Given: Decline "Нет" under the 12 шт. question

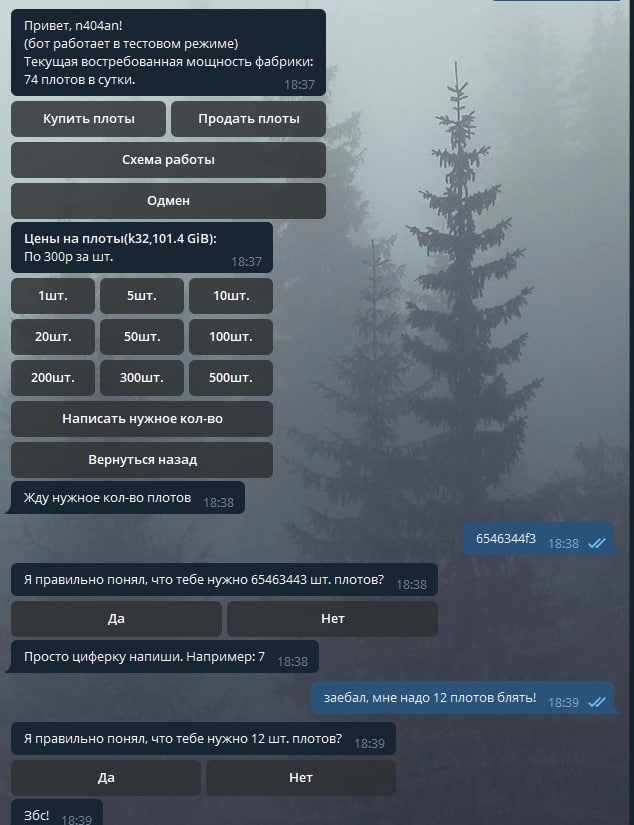Looking at the screenshot, I should (300, 778).
